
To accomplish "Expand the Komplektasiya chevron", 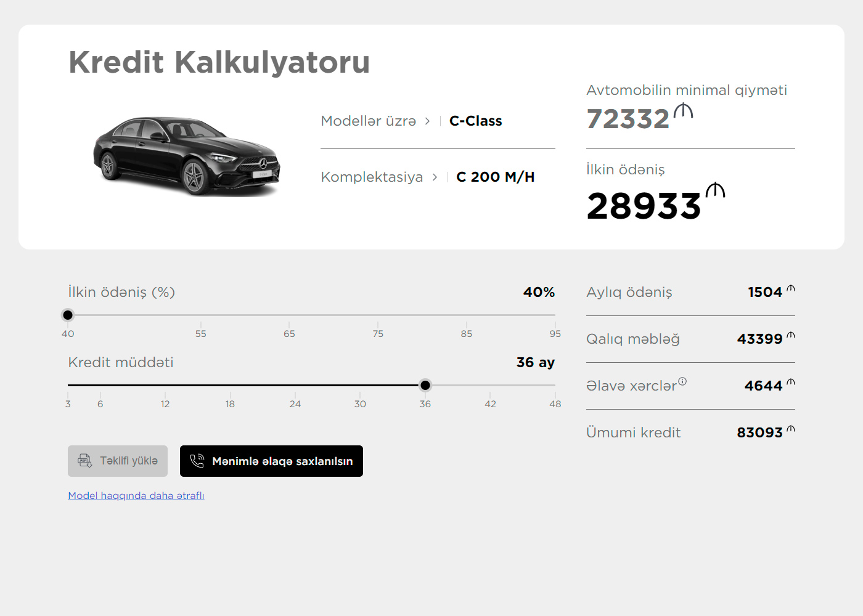I will point(435,177).
